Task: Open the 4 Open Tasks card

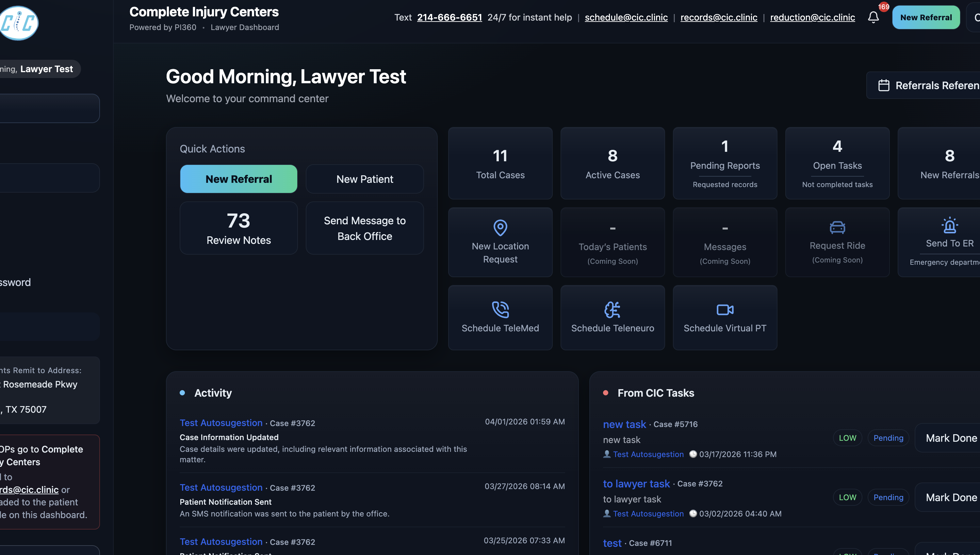Action: click(837, 163)
